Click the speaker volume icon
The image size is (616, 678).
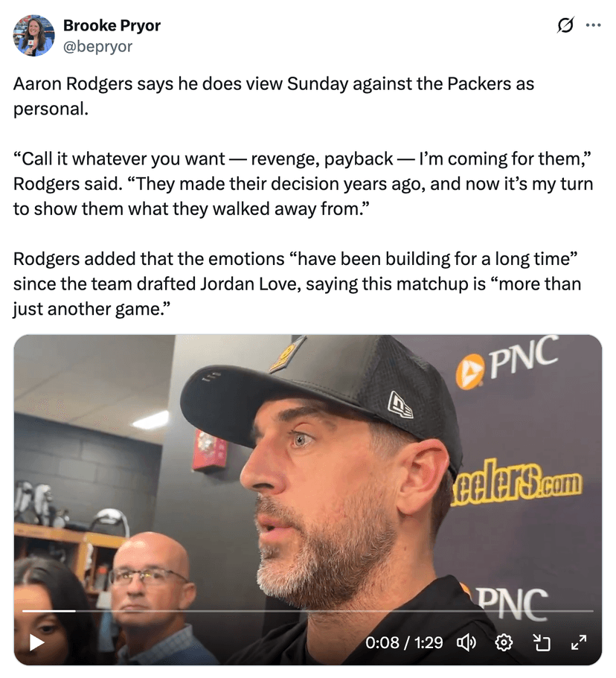tap(466, 642)
